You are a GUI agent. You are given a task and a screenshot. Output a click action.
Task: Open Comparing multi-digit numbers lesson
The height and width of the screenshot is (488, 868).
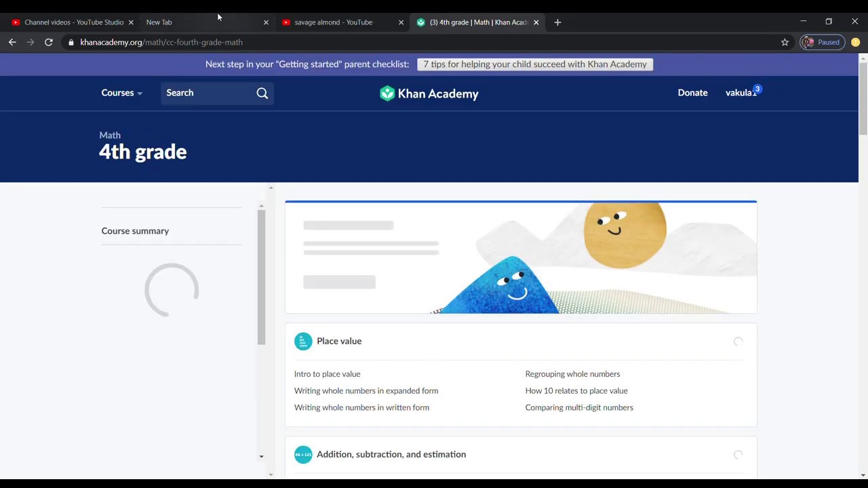(x=579, y=408)
